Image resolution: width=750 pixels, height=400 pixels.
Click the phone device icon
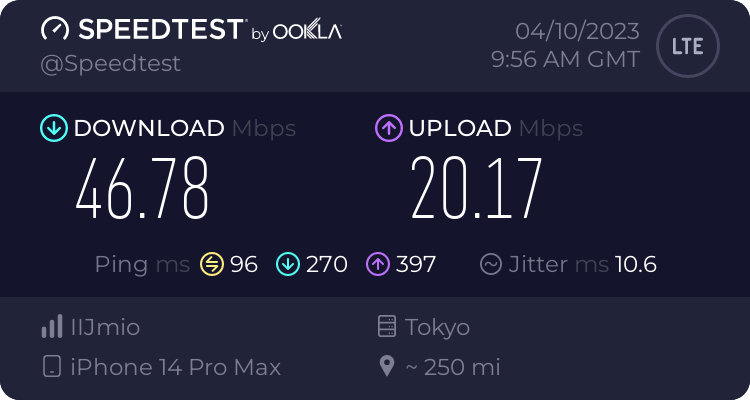tap(52, 367)
